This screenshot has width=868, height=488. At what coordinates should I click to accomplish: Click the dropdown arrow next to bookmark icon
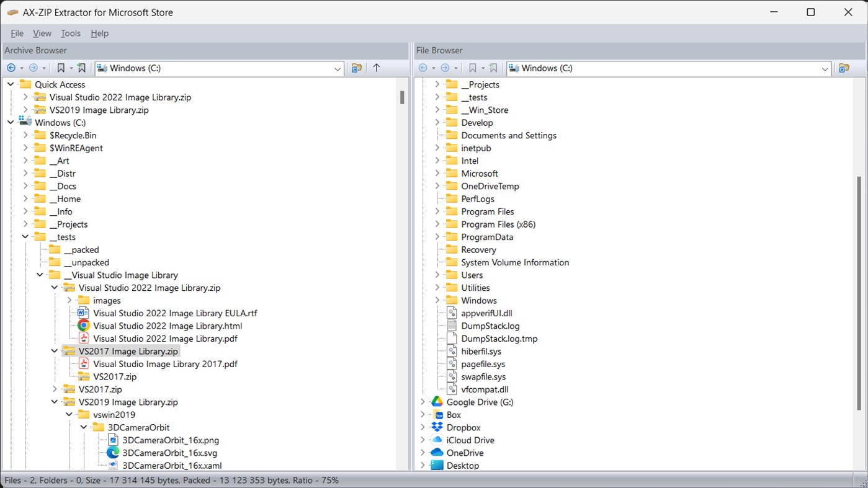71,68
